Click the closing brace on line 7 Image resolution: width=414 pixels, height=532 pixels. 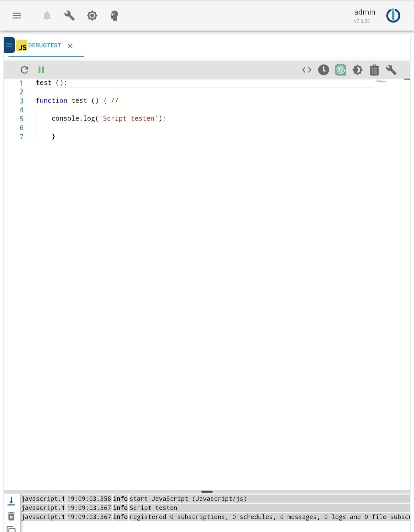click(x=54, y=136)
